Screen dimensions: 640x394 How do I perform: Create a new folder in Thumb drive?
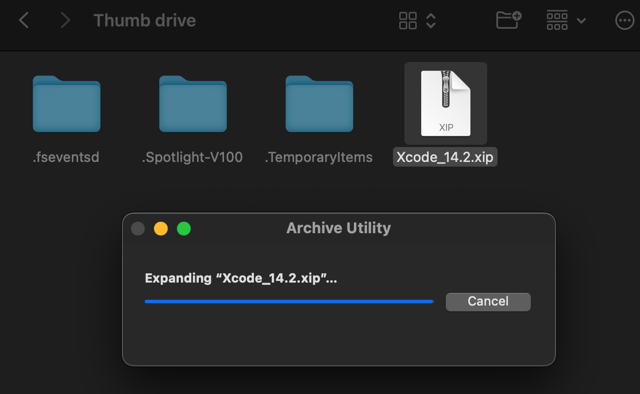click(509, 20)
